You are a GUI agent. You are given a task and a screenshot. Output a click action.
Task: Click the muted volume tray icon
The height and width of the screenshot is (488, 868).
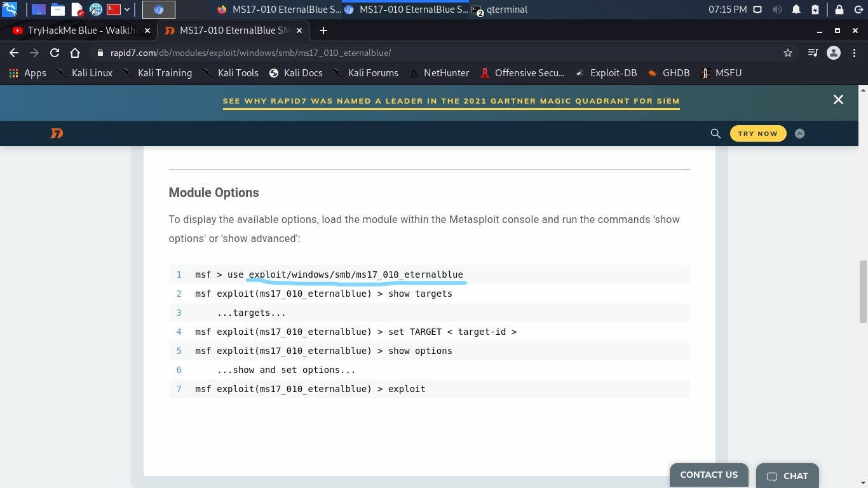(777, 10)
